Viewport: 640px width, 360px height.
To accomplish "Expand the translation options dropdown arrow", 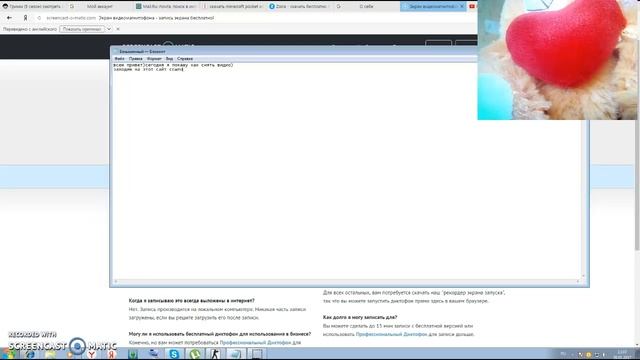I will point(109,29).
